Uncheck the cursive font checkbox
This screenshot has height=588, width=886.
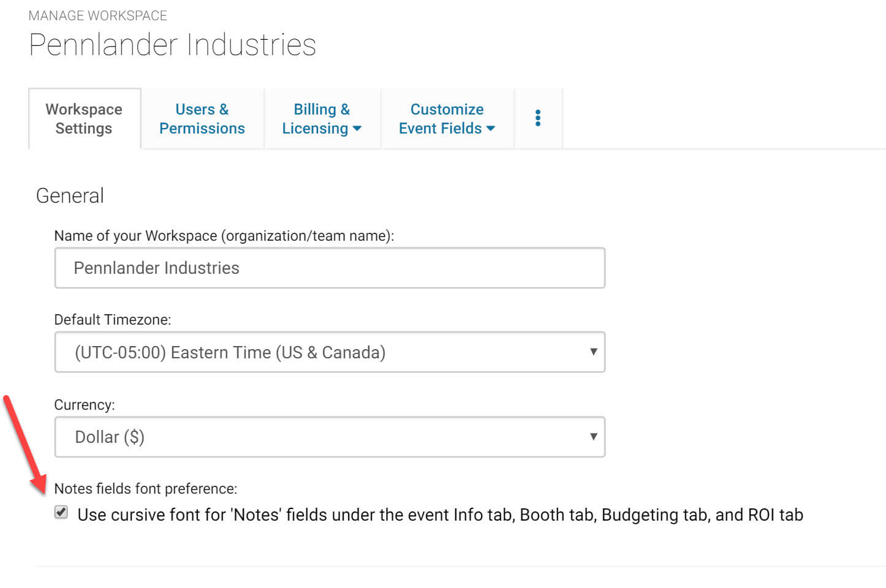coord(61,513)
